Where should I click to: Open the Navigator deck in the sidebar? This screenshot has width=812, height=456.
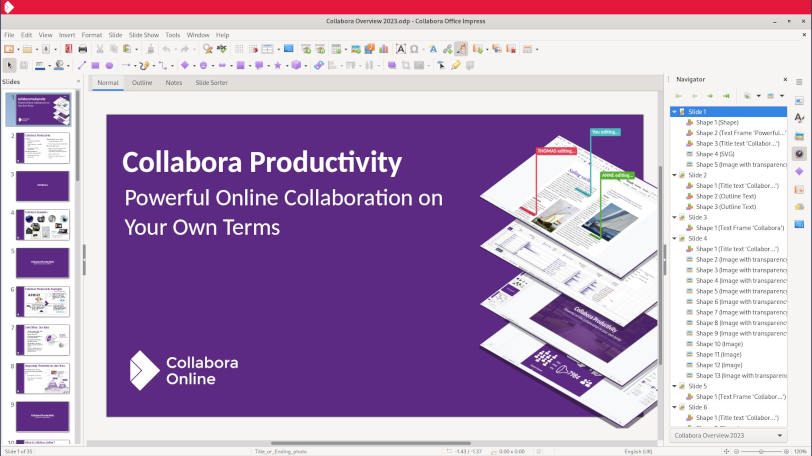799,153
